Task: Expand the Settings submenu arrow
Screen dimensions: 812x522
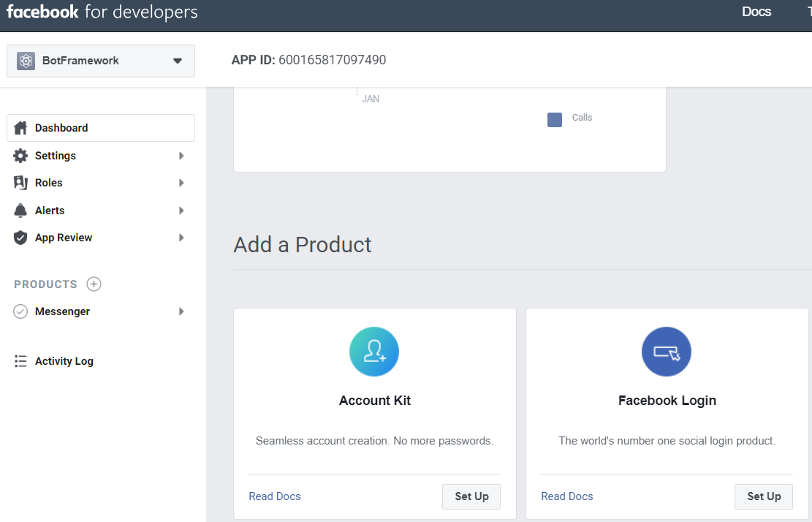Action: (x=181, y=156)
